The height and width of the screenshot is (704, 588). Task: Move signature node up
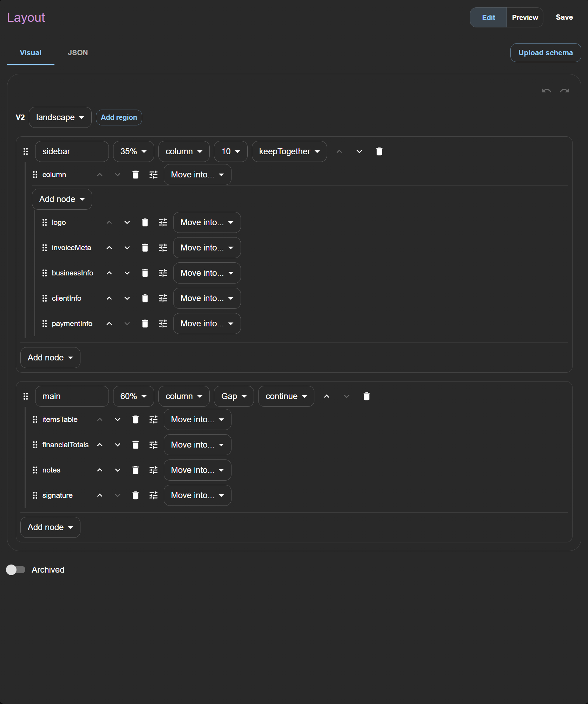click(100, 495)
